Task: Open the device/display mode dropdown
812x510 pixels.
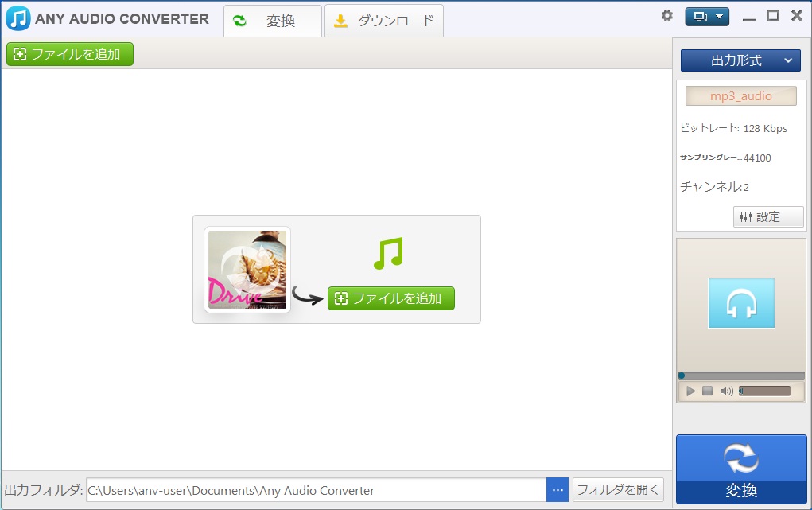Action: coord(710,17)
